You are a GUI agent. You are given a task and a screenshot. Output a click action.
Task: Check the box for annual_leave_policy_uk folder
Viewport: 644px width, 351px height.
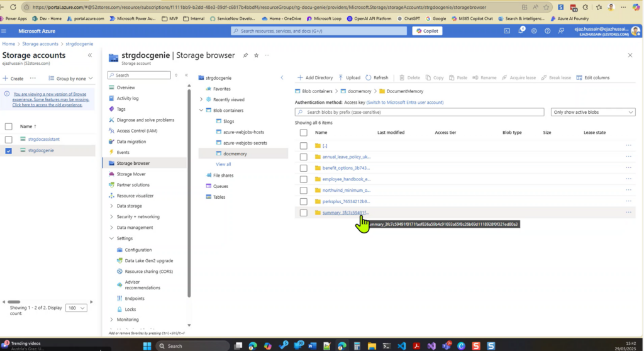pyautogui.click(x=304, y=157)
